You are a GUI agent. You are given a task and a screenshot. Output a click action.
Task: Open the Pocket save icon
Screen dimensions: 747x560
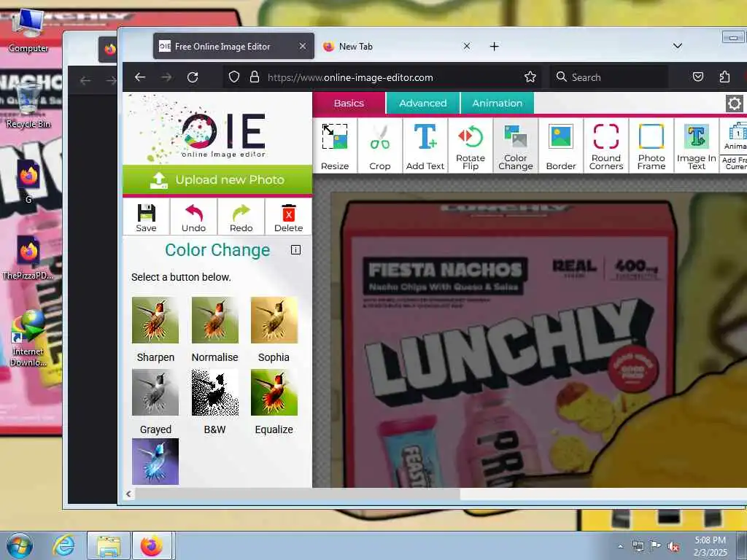[x=698, y=77]
